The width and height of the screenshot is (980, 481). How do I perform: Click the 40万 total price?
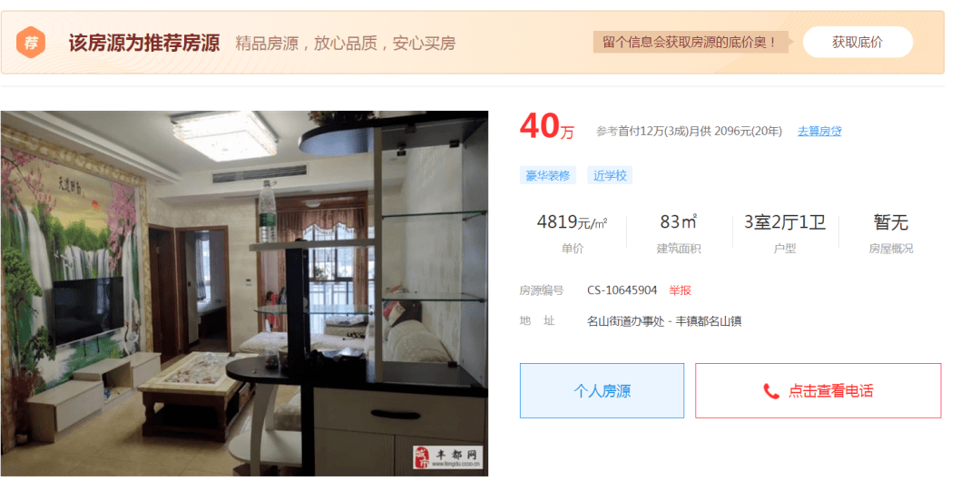point(547,128)
